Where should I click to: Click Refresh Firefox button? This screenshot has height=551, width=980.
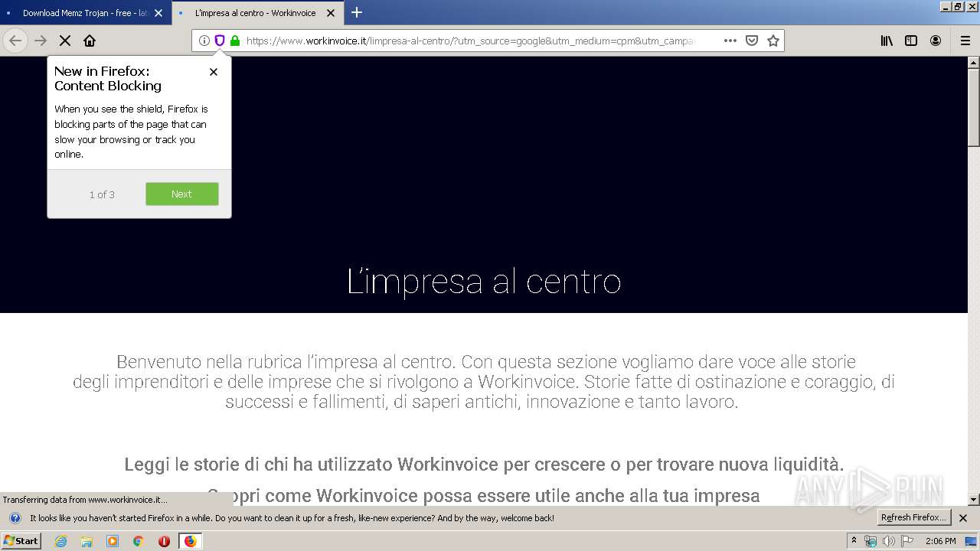click(x=914, y=517)
